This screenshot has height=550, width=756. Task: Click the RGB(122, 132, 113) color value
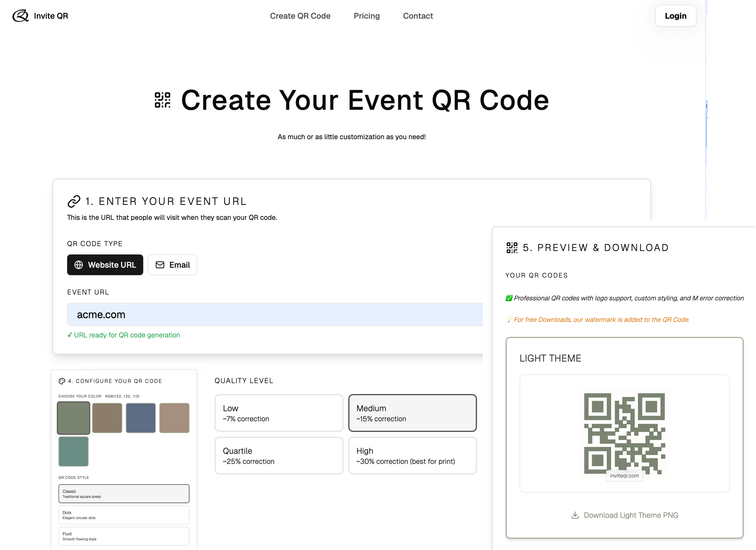pyautogui.click(x=122, y=397)
